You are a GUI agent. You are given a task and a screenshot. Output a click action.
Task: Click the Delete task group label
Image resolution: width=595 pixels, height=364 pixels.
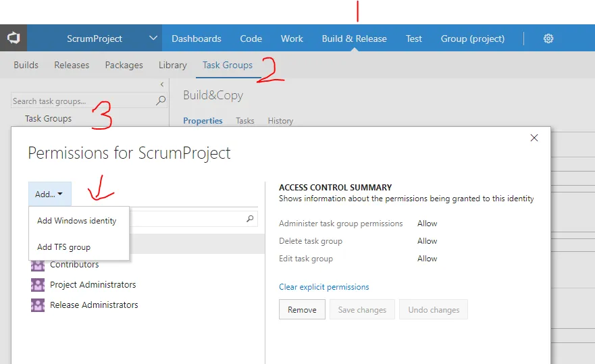click(311, 241)
